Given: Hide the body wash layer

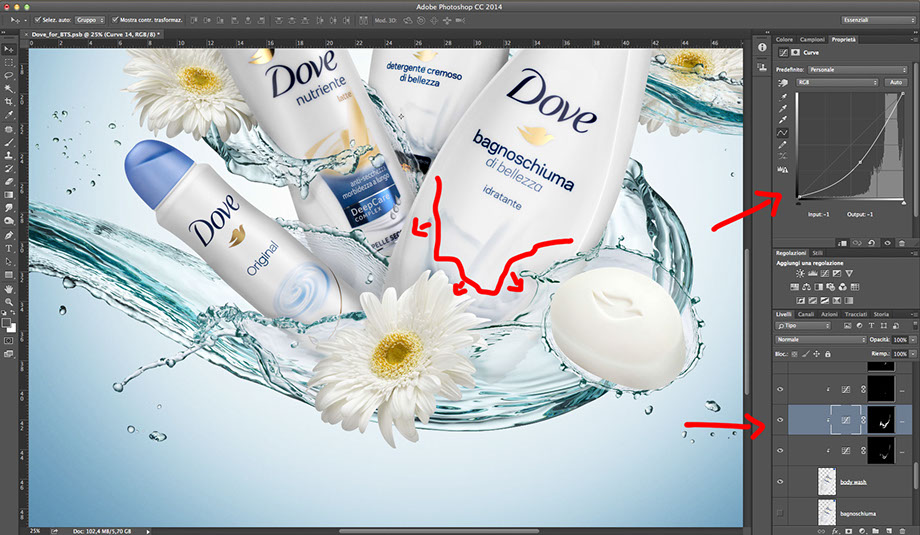Looking at the screenshot, I should point(780,482).
